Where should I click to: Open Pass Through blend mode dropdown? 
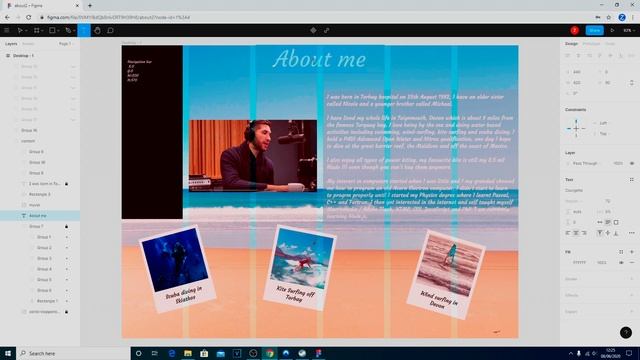click(585, 163)
